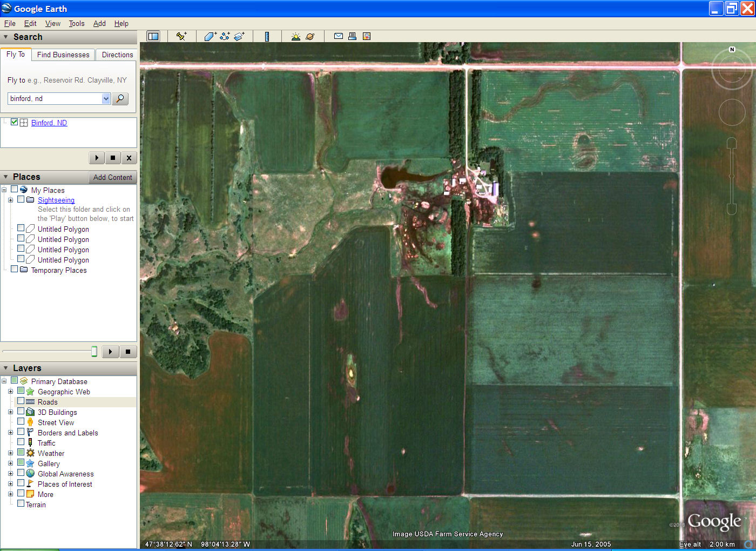Open the Add menu
The height and width of the screenshot is (551, 756).
[99, 23]
